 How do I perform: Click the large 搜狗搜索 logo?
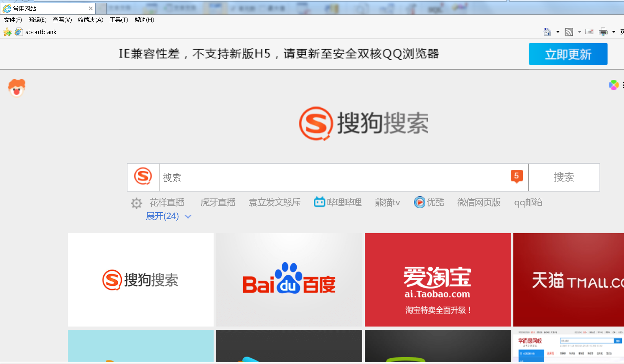pos(364,123)
